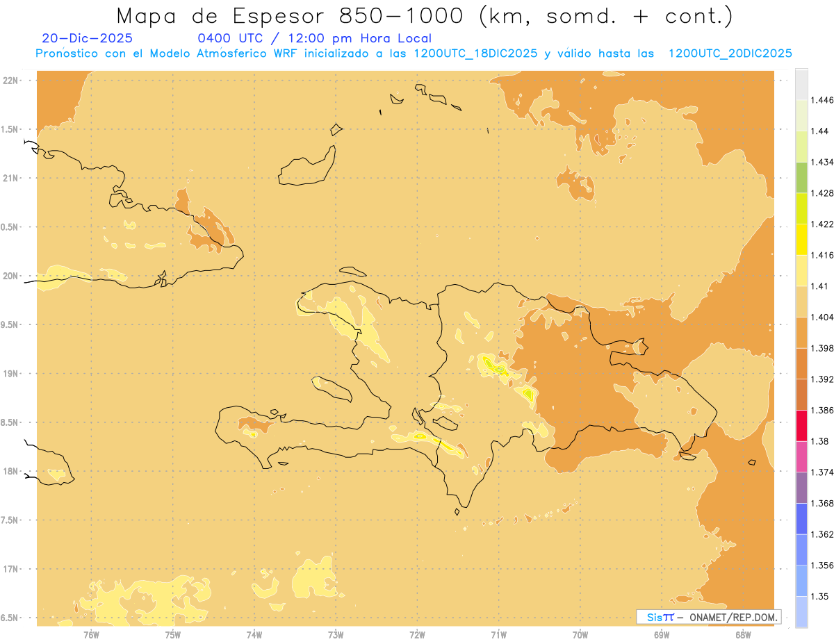Click the legend value 1.362

tap(822, 534)
